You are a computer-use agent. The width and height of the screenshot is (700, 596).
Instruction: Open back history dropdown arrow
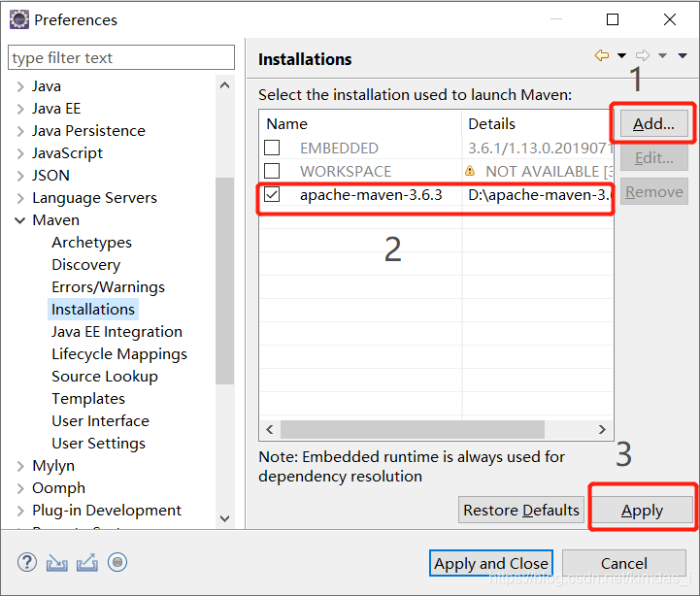point(621,55)
